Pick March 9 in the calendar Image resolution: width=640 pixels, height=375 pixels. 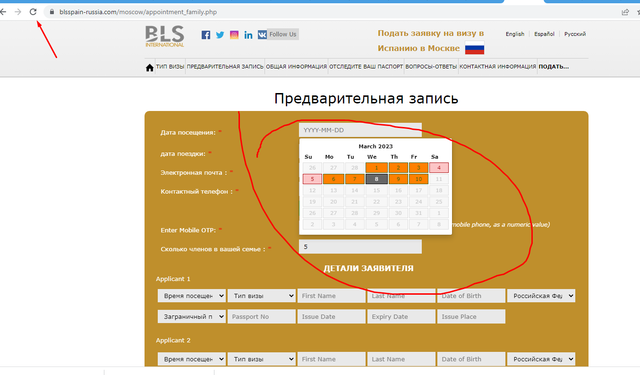tap(398, 179)
